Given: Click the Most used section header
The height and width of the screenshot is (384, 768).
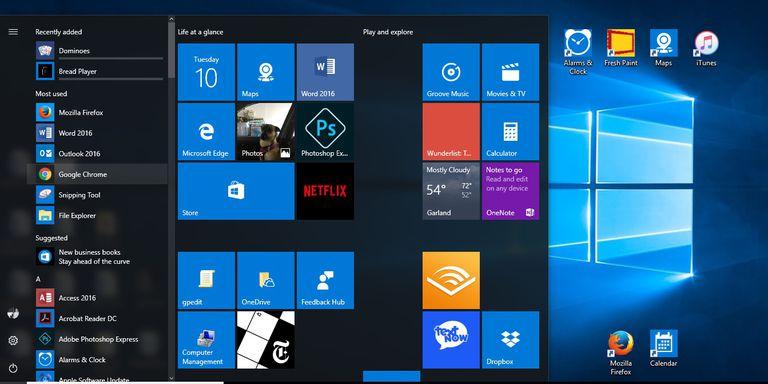Looking at the screenshot, I should [x=51, y=94].
